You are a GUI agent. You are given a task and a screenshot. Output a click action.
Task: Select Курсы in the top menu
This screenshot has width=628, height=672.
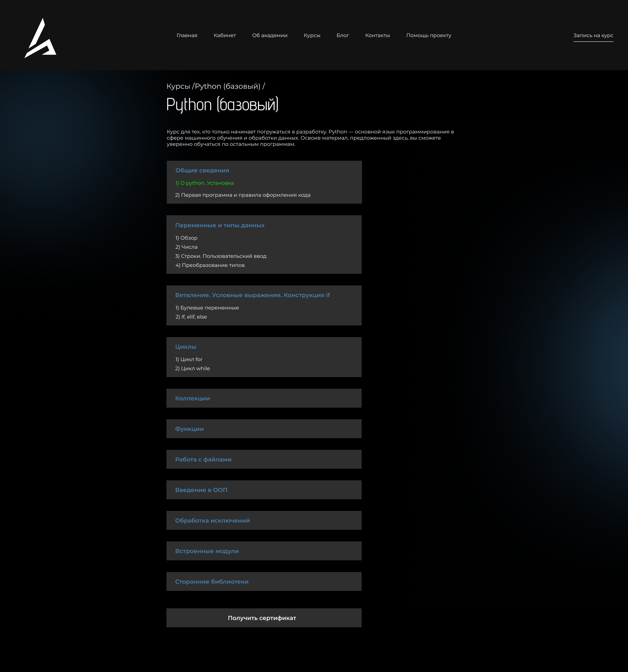tap(312, 35)
